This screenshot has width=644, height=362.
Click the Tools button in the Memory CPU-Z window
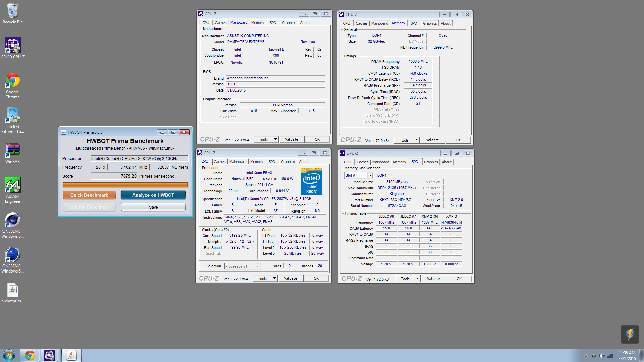(x=404, y=140)
